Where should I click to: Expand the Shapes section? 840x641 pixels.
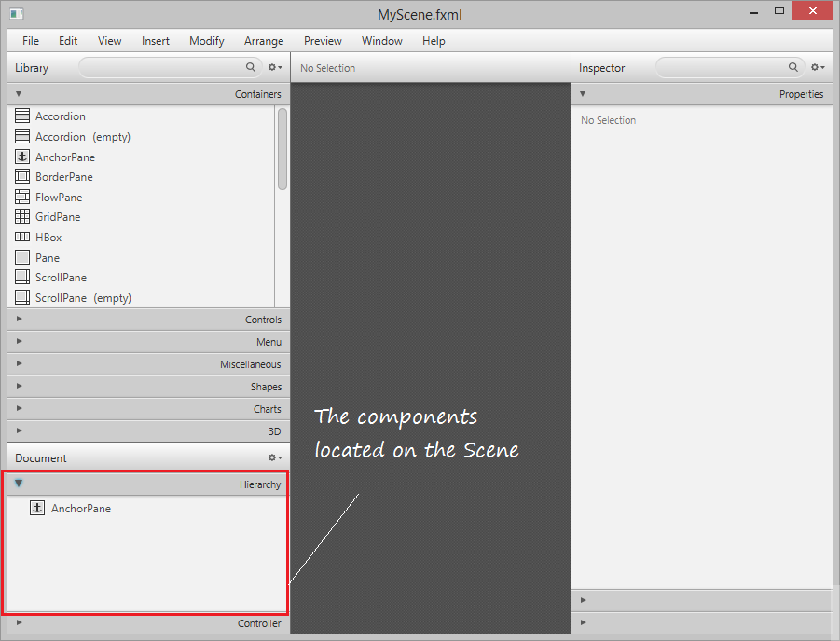pos(20,386)
